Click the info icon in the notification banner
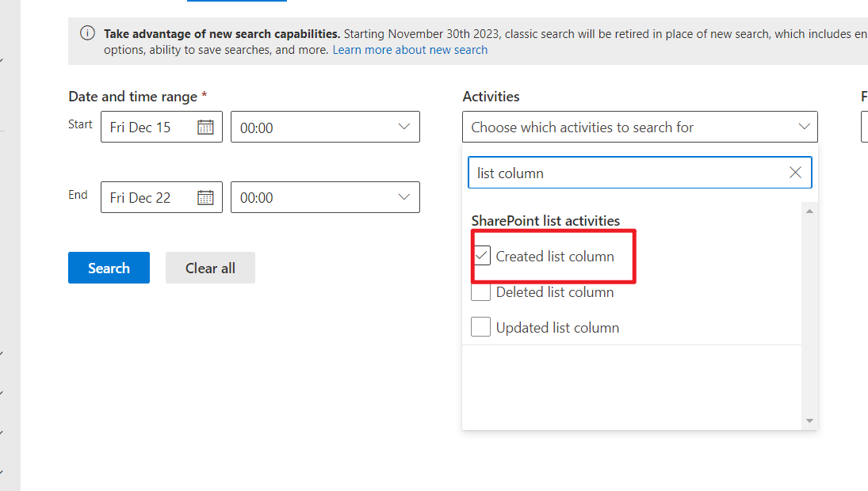Viewport: 868px width, 491px height. (x=87, y=33)
